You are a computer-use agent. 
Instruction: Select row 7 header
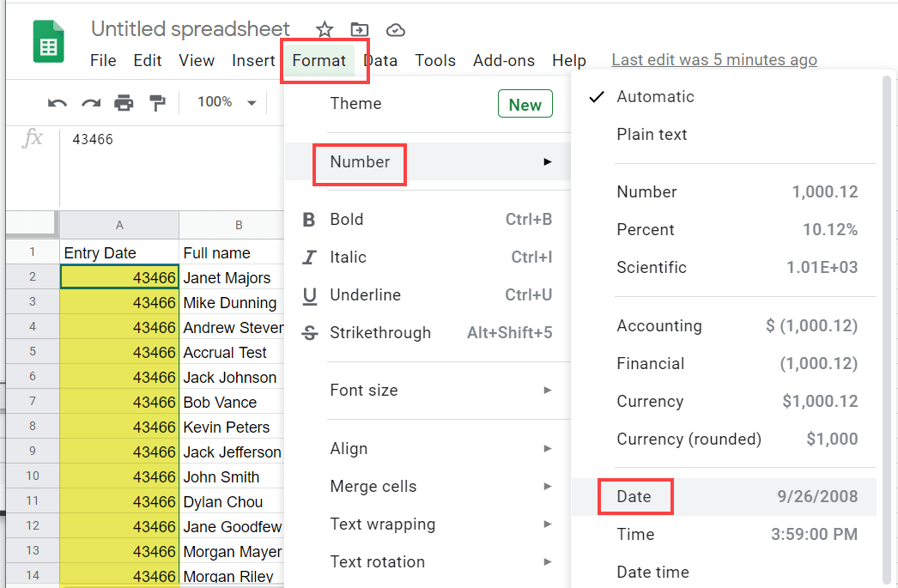33,402
